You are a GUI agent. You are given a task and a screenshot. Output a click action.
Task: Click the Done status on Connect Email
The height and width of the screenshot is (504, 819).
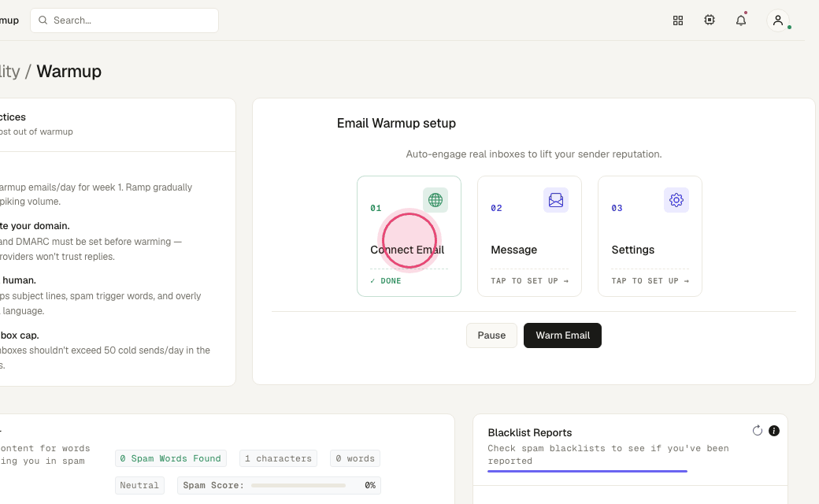pyautogui.click(x=386, y=281)
